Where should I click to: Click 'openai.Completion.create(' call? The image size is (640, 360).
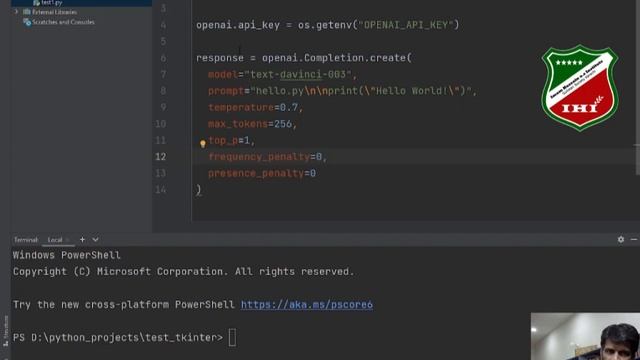point(337,58)
